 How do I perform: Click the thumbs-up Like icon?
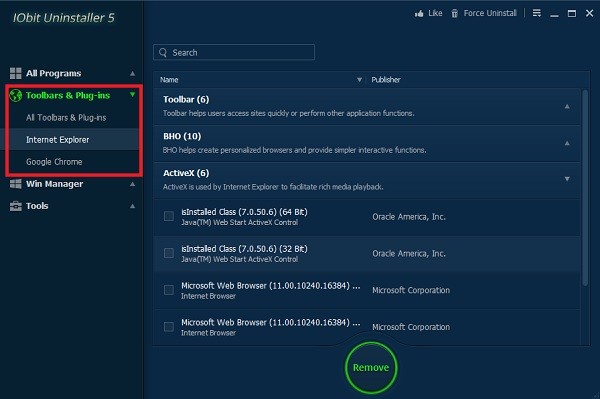click(x=419, y=14)
